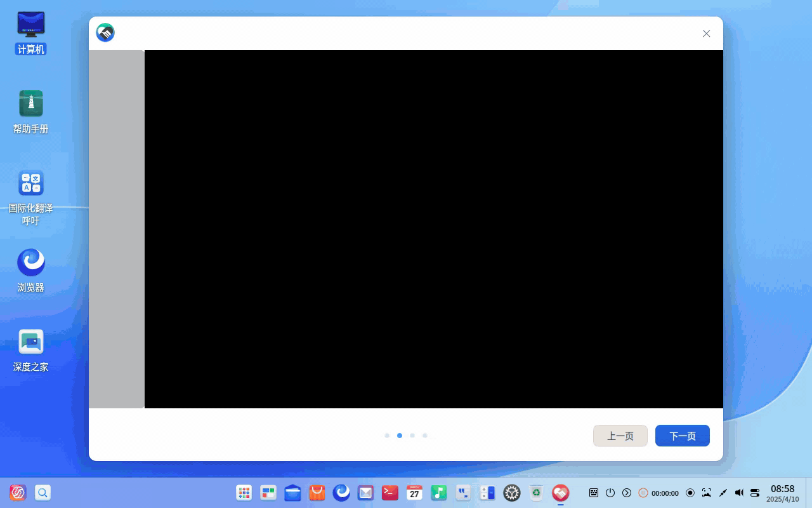
Task: Select the 帮助手册 desktop icon
Action: point(31,112)
